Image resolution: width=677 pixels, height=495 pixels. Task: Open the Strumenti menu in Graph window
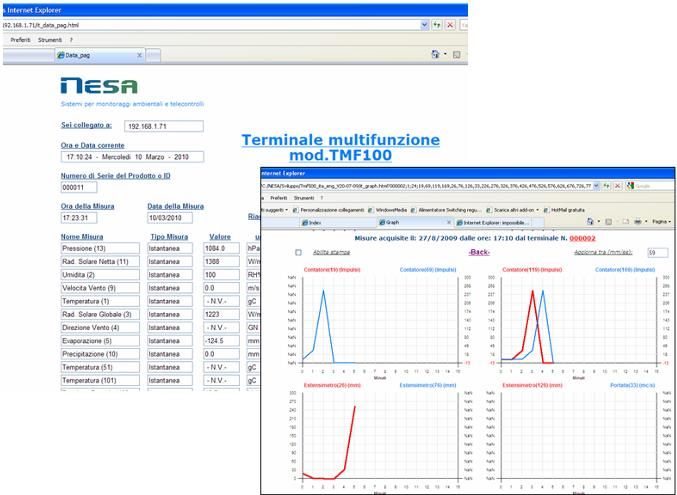pos(304,198)
